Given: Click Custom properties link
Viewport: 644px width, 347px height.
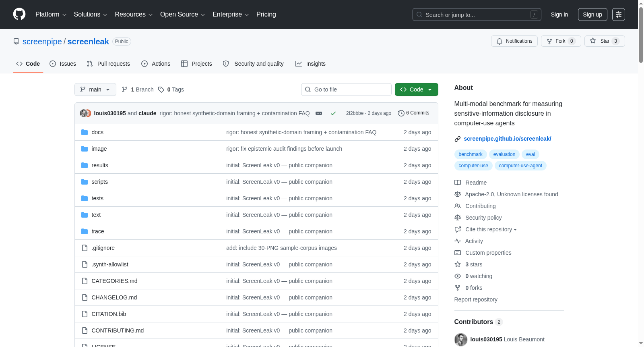Looking at the screenshot, I should (x=488, y=253).
